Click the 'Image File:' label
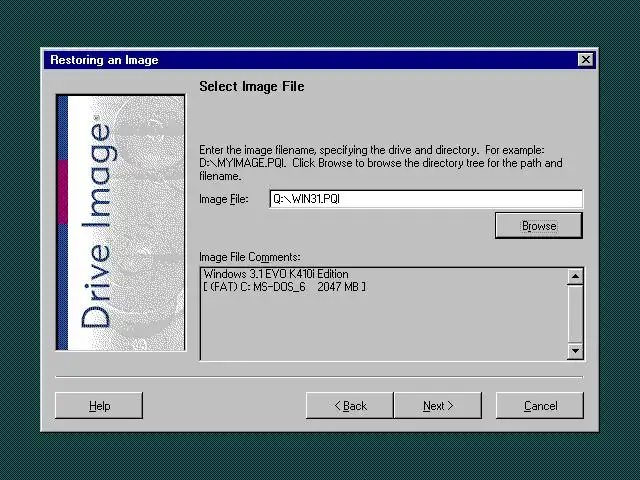 pyautogui.click(x=223, y=199)
